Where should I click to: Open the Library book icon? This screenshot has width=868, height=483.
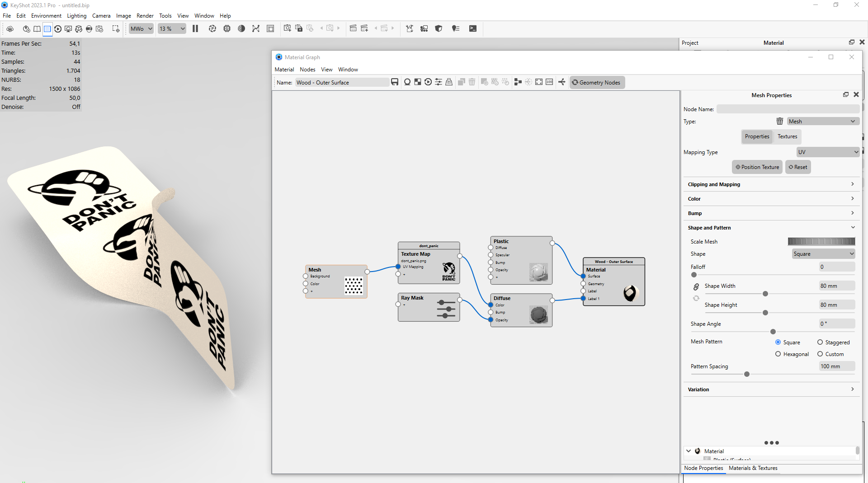pos(37,28)
